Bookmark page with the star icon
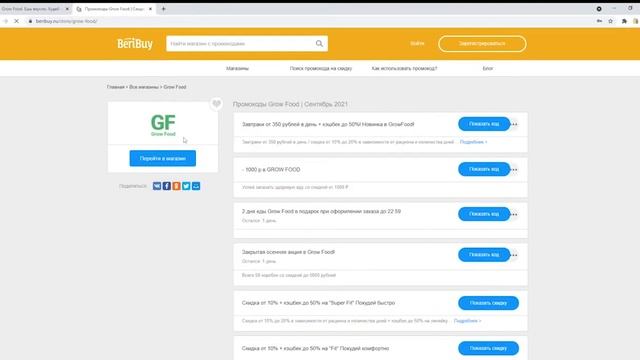 point(611,21)
